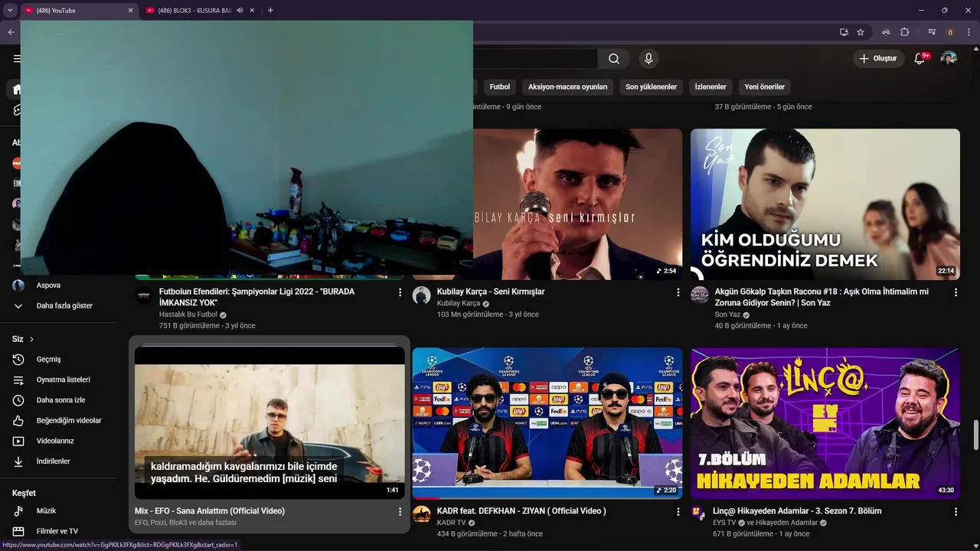This screenshot has height=551, width=980.
Task: Click the browser back arrow
Action: click(11, 32)
